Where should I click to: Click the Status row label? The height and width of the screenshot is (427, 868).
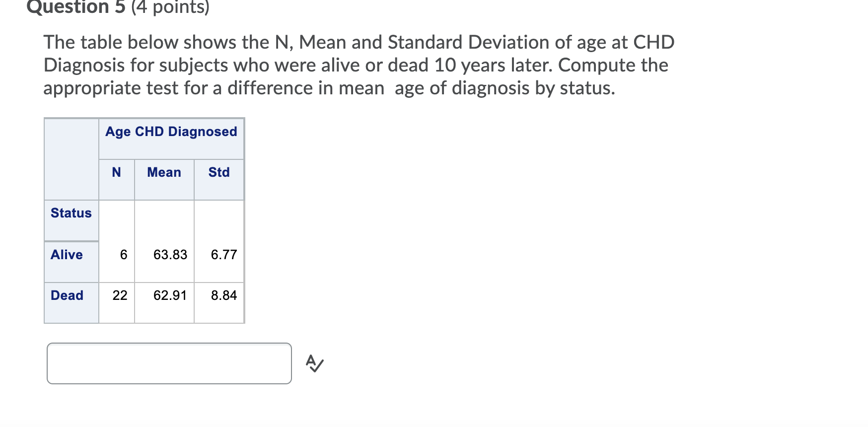point(71,213)
